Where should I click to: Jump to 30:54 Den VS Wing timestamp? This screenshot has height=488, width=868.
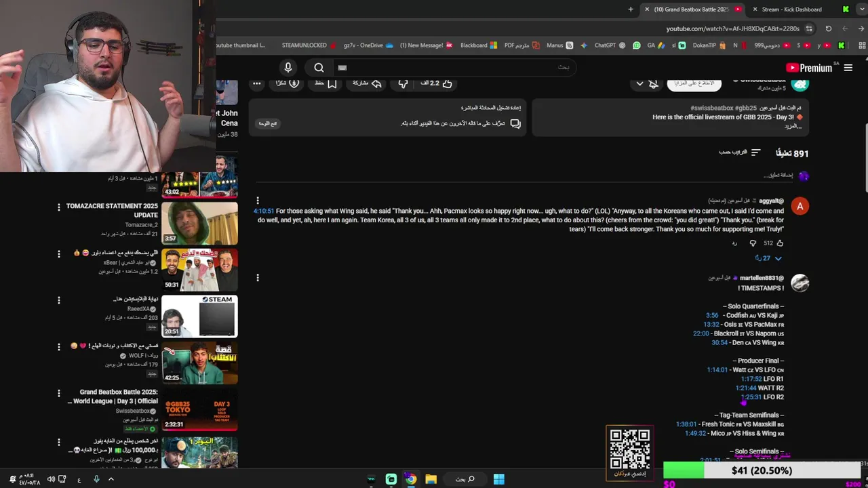(720, 342)
